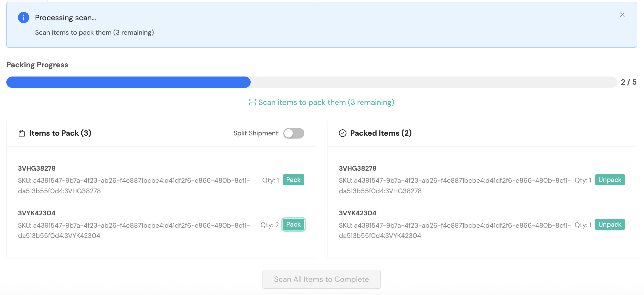This screenshot has width=644, height=295.
Task: Click the shopping bag icon
Action: [22, 133]
